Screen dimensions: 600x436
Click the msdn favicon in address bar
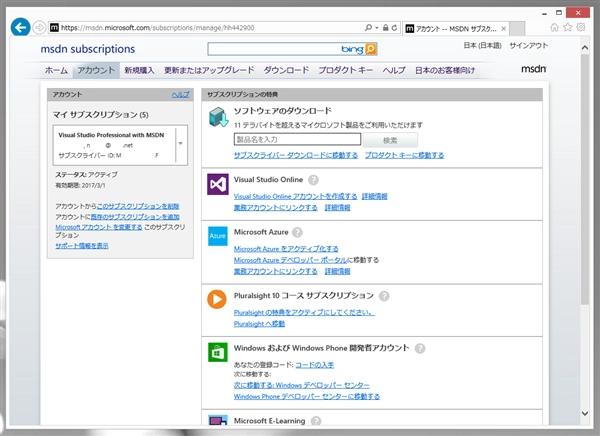55,28
